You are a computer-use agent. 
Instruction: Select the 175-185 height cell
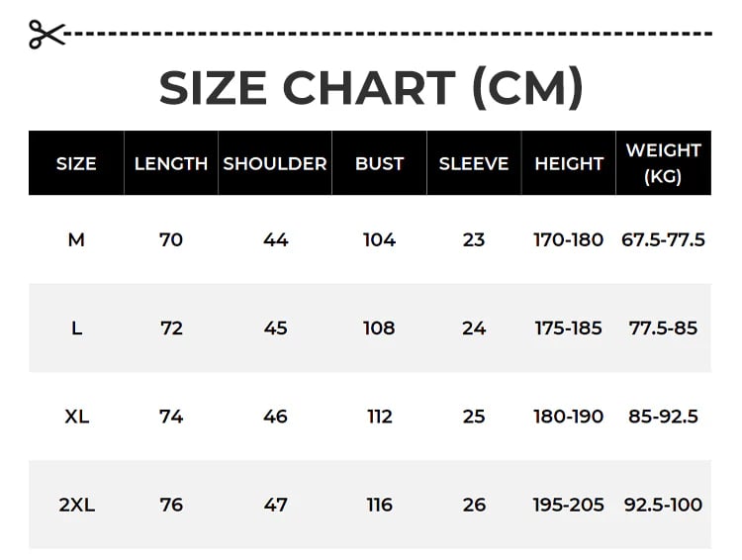pyautogui.click(x=569, y=328)
